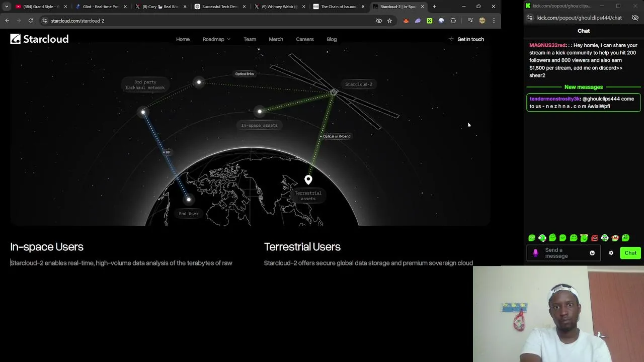Open the green extension icon in toolbar
The height and width of the screenshot is (362, 644).
tap(429, 21)
